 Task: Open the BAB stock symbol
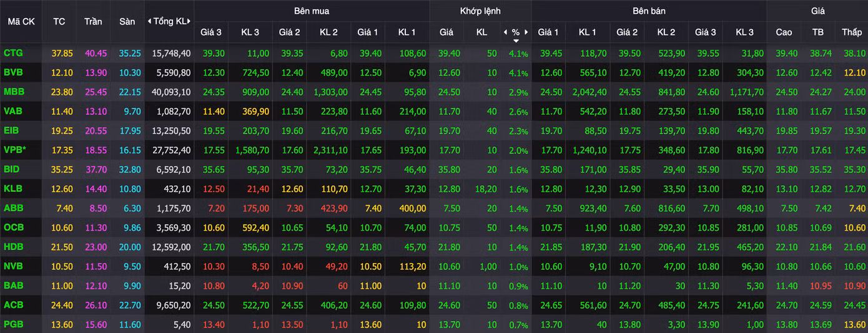pyautogui.click(x=13, y=286)
